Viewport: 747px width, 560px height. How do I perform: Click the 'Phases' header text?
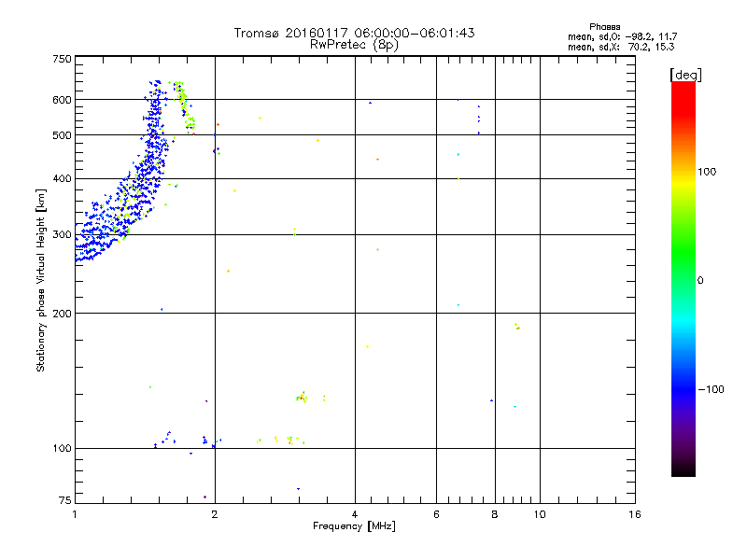pyautogui.click(x=604, y=27)
